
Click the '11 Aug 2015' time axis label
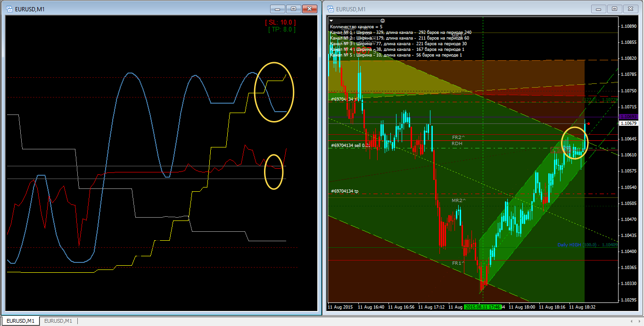point(340,307)
